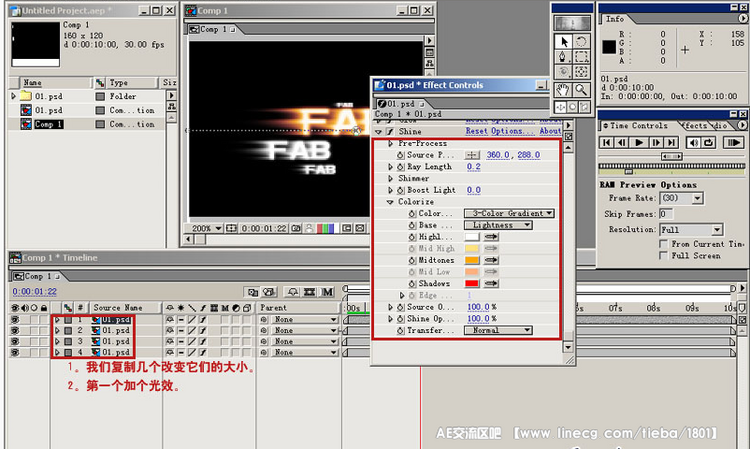Click the Midtones eyedropper arrow icon
This screenshot has width=750, height=449.
(x=491, y=260)
